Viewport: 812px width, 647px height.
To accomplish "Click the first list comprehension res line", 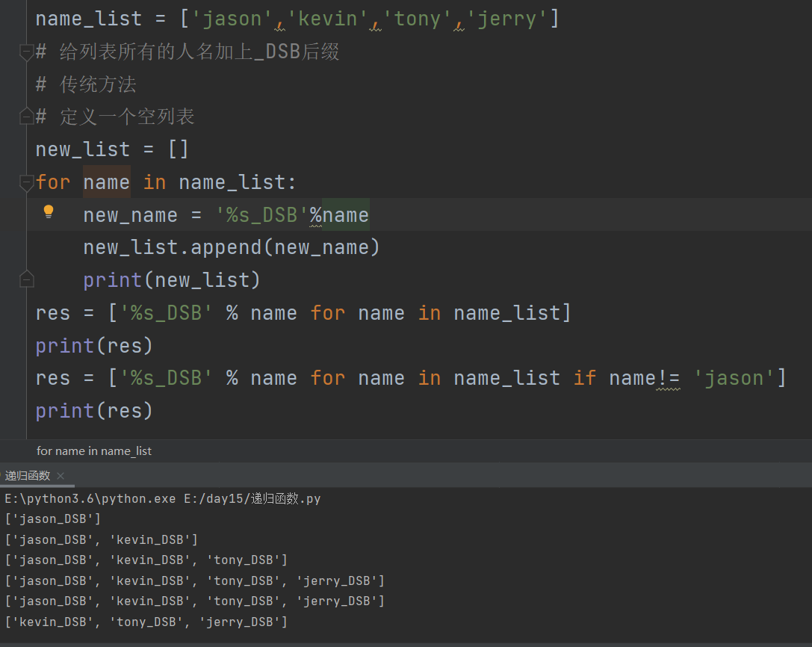I will tap(303, 313).
